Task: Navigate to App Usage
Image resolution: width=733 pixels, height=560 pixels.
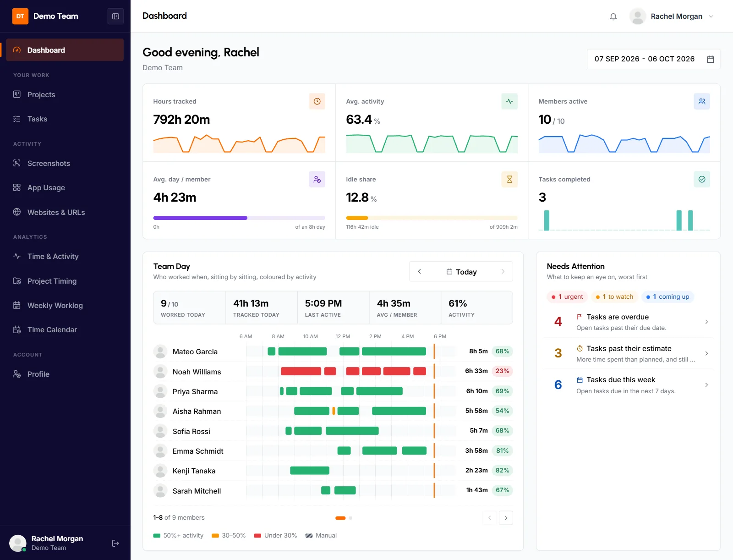Action: tap(65, 187)
